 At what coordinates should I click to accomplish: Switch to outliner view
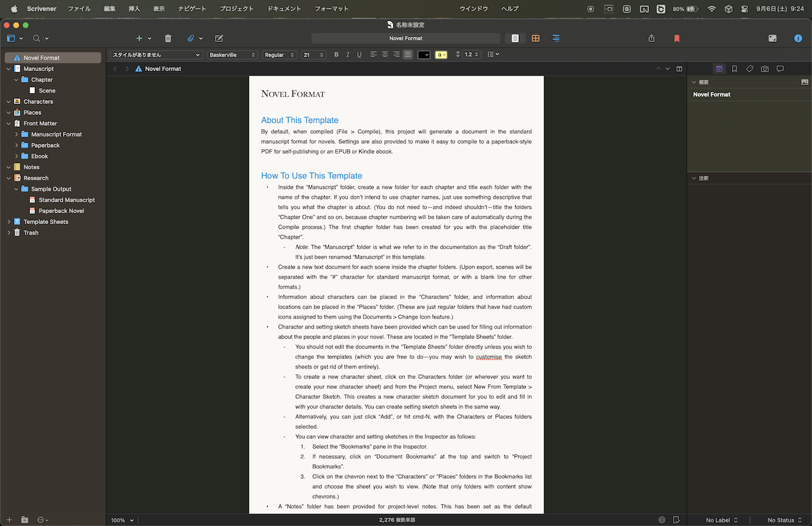556,38
